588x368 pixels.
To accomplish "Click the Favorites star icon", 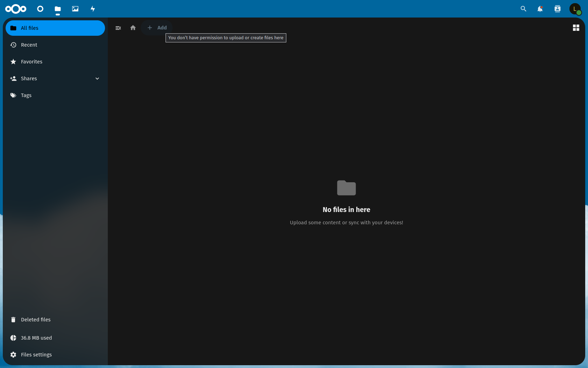I will pos(13,62).
